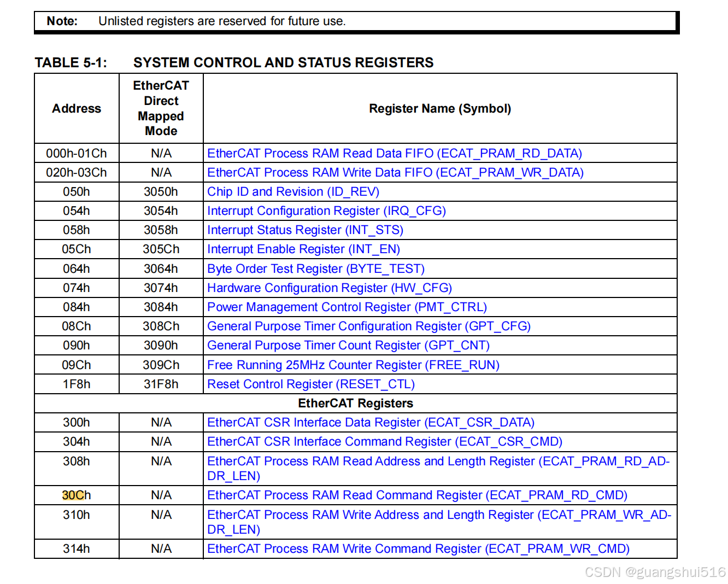
Task: Select direct mapped value 3084h
Action: pyautogui.click(x=161, y=307)
